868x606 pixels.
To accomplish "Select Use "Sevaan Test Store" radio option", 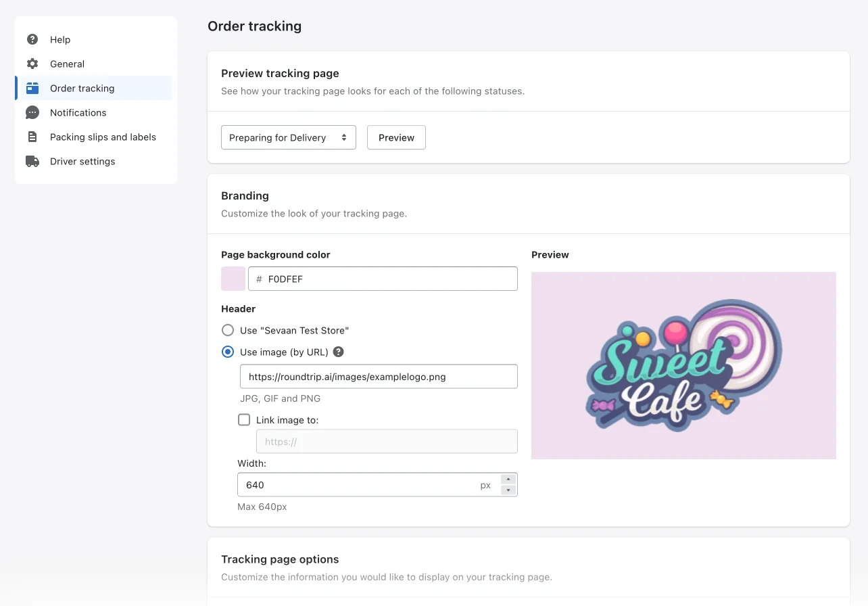I will 228,330.
